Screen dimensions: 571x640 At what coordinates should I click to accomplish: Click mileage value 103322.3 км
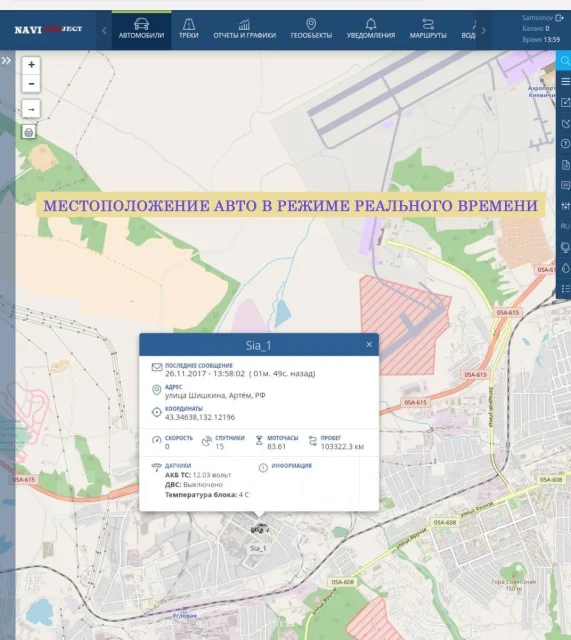point(342,447)
